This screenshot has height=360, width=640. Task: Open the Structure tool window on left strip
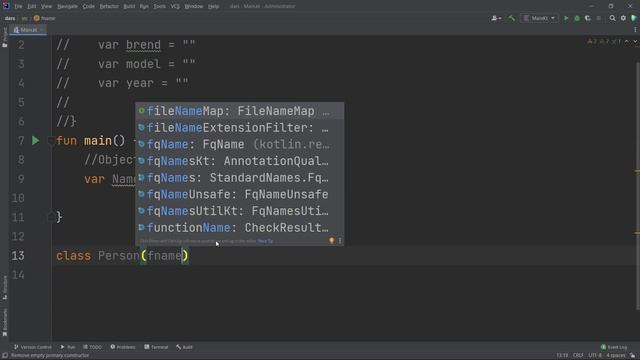click(x=4, y=288)
